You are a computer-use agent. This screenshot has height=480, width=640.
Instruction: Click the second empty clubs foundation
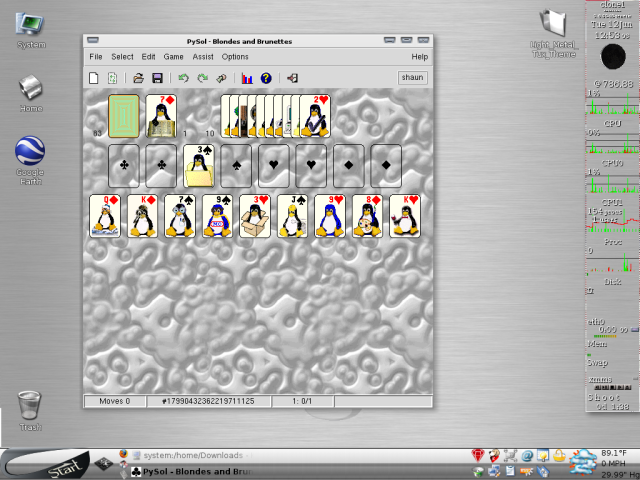(161, 166)
